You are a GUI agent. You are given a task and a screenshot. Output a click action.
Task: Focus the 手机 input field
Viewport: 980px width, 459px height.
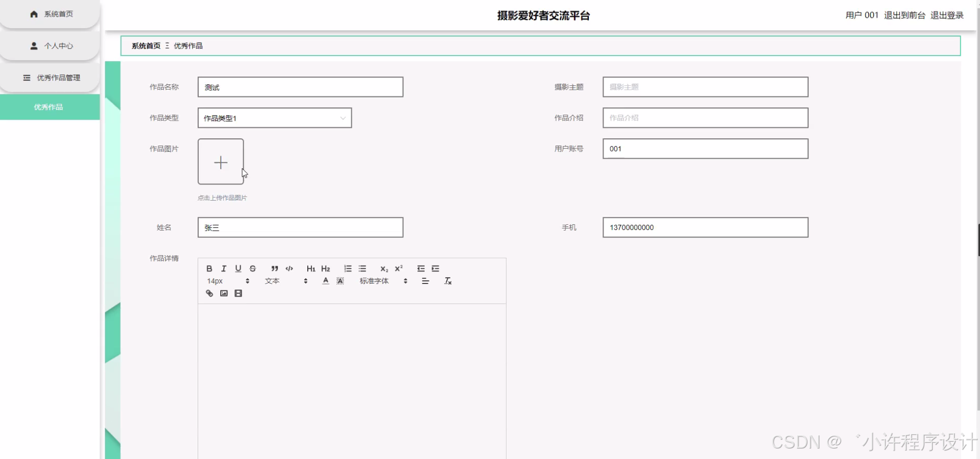705,227
